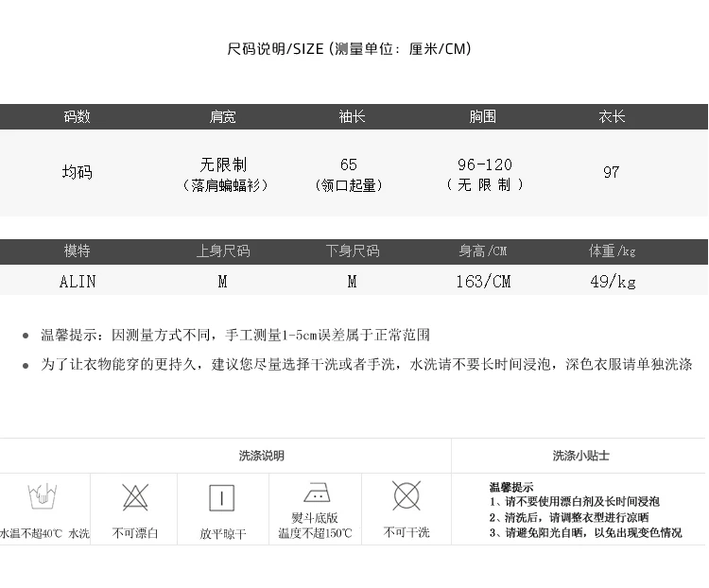Click the do-not-bleach crossed triangle icon
This screenshot has width=709, height=588.
pos(135,497)
